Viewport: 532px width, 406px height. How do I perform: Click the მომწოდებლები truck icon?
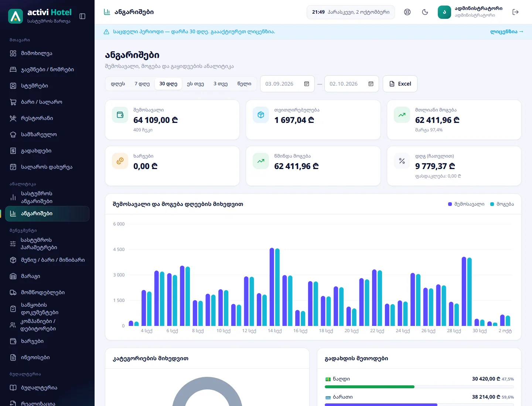coord(13,292)
